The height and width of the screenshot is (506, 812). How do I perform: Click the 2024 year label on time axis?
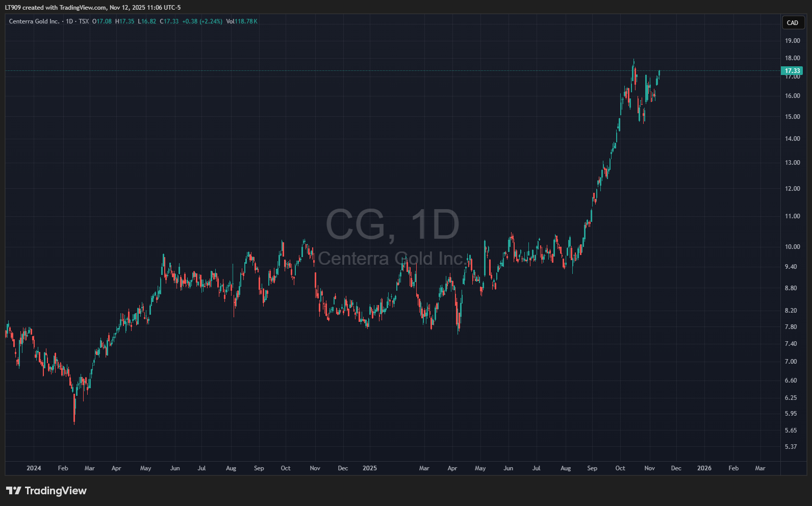click(34, 468)
